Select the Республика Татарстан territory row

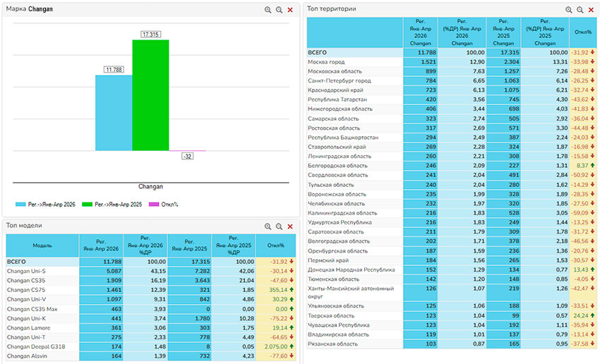coord(452,99)
